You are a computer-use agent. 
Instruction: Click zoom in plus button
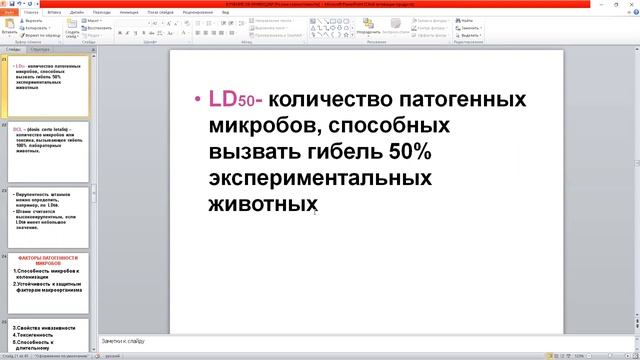click(x=628, y=356)
